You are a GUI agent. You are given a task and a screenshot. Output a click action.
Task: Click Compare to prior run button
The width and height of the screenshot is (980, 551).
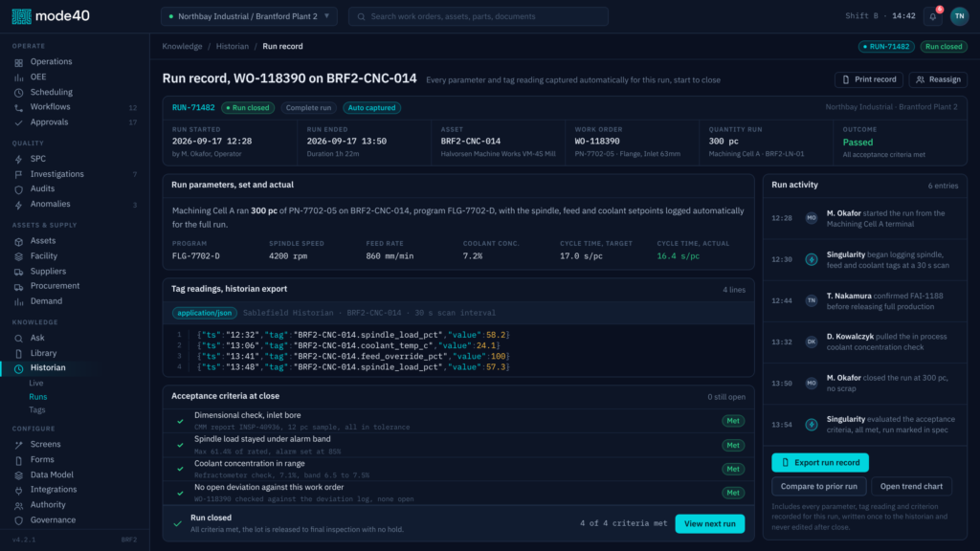point(819,486)
